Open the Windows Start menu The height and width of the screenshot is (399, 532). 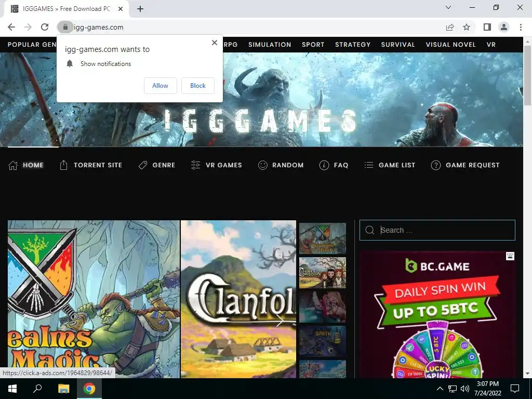click(12, 389)
